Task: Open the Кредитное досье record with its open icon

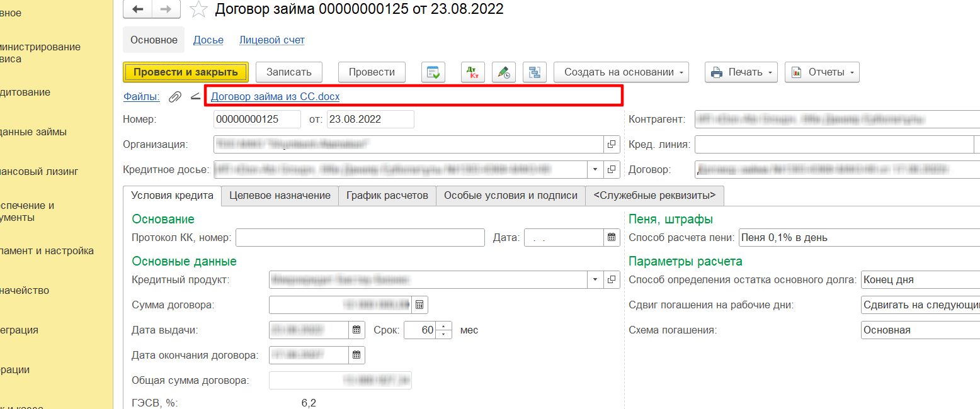Action: 612,169
